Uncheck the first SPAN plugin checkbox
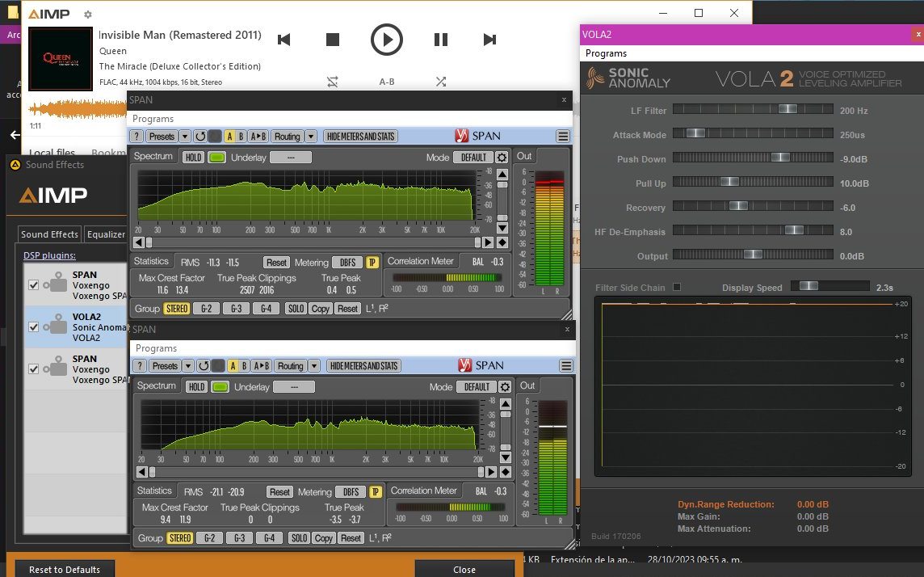 coord(34,285)
